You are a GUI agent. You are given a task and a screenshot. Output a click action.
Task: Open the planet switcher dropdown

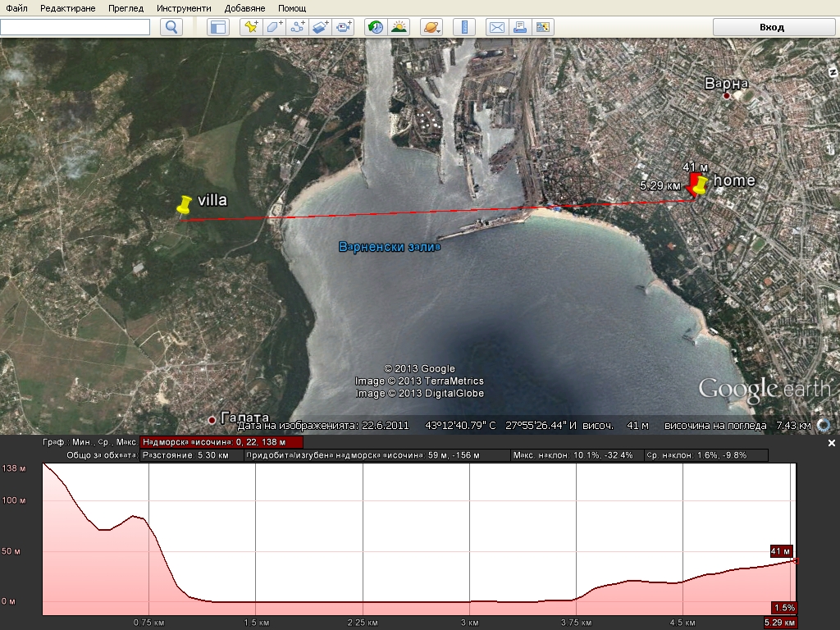(431, 27)
